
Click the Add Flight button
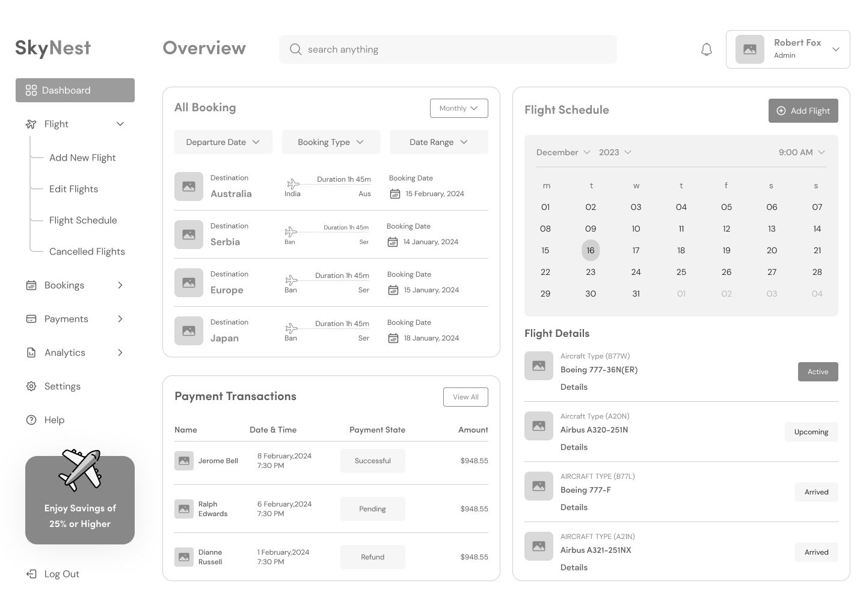coord(803,110)
